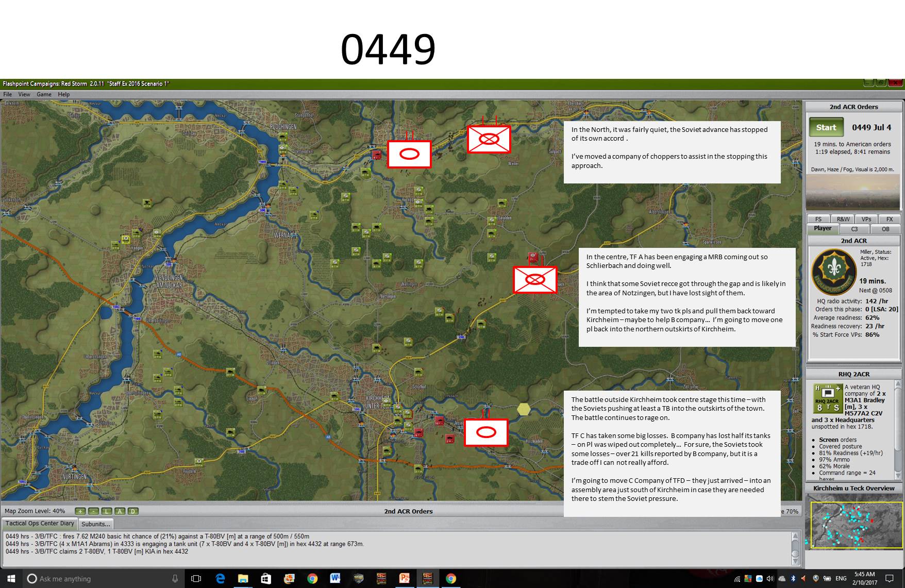Click the '97% Ammo' line in unit panel
The image size is (905, 588).
(834, 460)
